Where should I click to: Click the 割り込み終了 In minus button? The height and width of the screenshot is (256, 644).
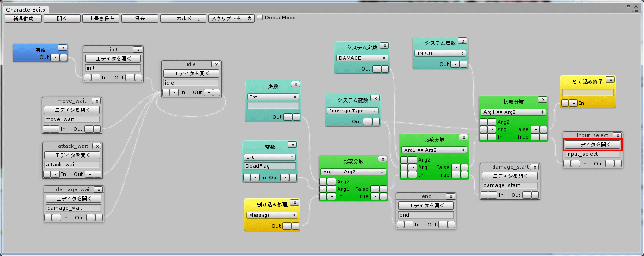573,103
